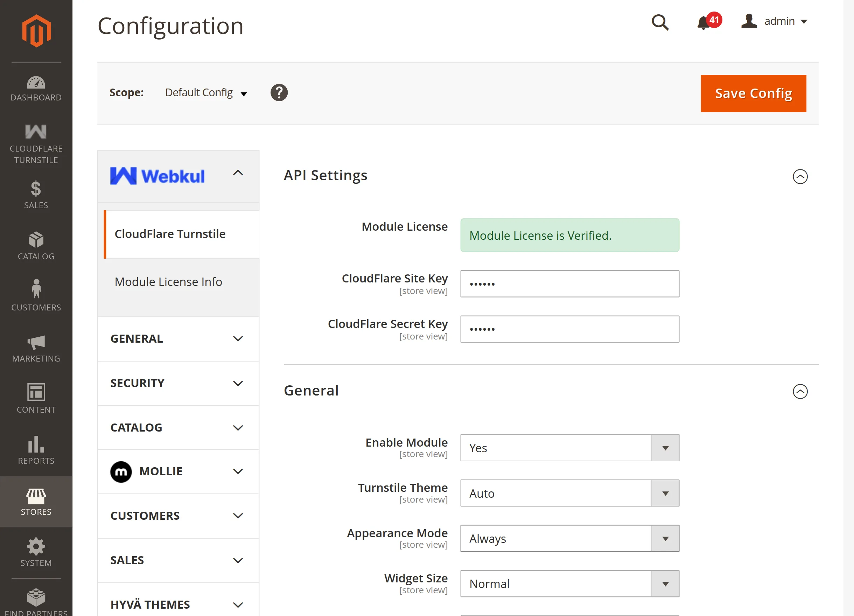854x616 pixels.
Task: Click the Enable Module label
Action: pos(406,442)
